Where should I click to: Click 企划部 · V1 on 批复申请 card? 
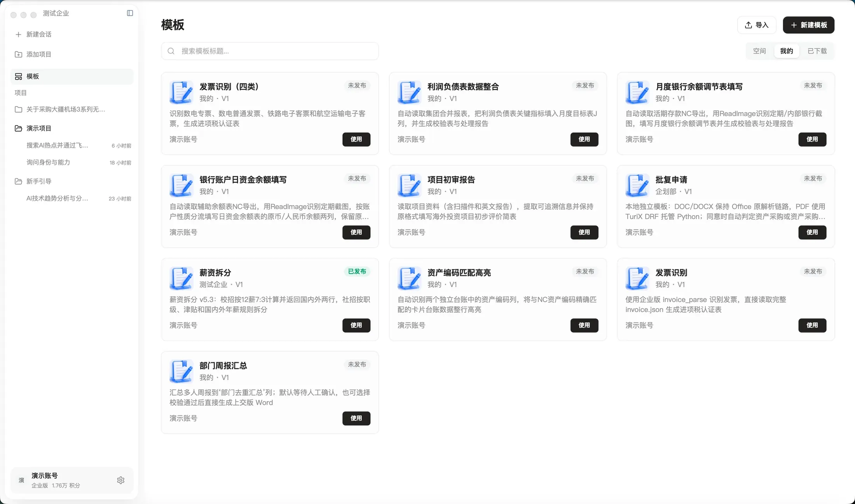pyautogui.click(x=674, y=192)
